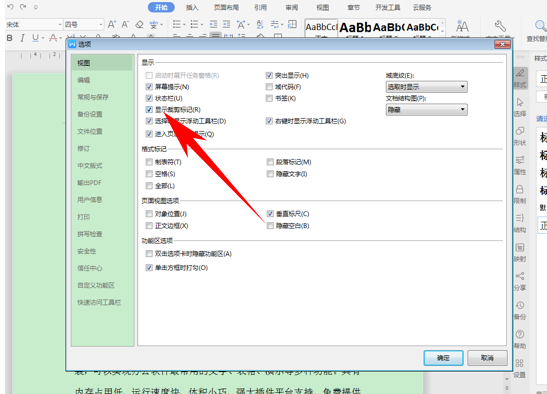
Task: Click the 取消 button
Action: (487, 358)
